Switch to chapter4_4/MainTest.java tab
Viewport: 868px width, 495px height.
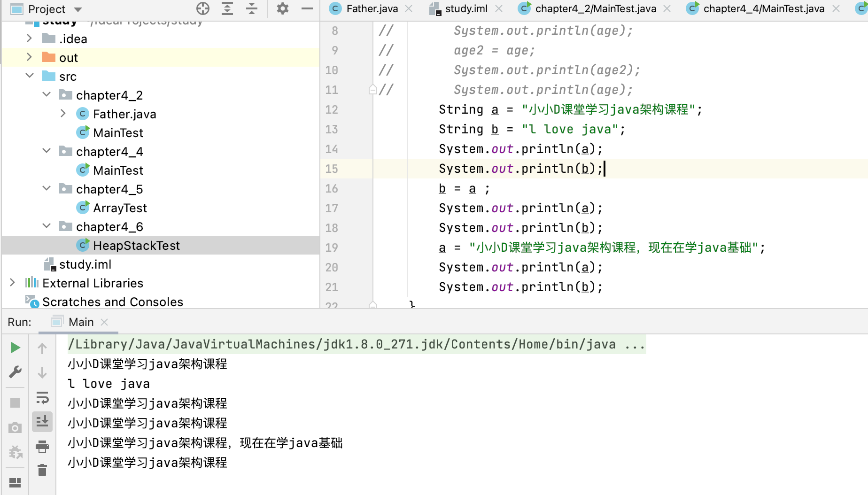764,9
